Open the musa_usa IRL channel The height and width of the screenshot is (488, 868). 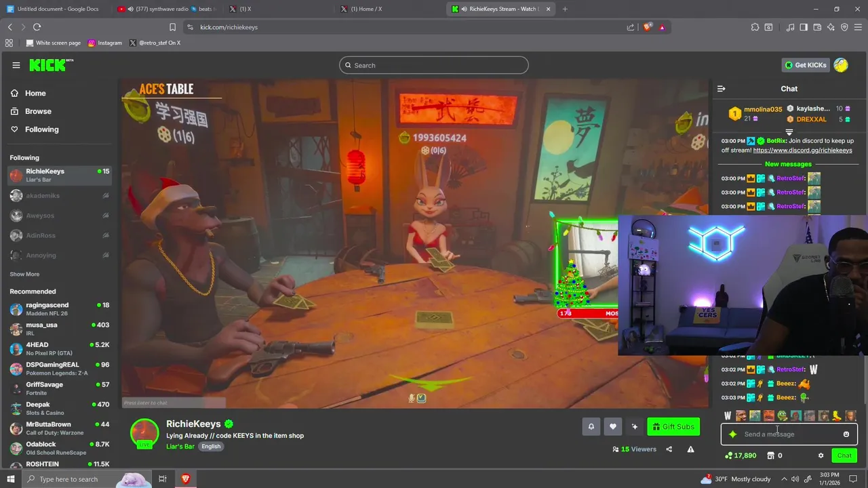pyautogui.click(x=60, y=329)
